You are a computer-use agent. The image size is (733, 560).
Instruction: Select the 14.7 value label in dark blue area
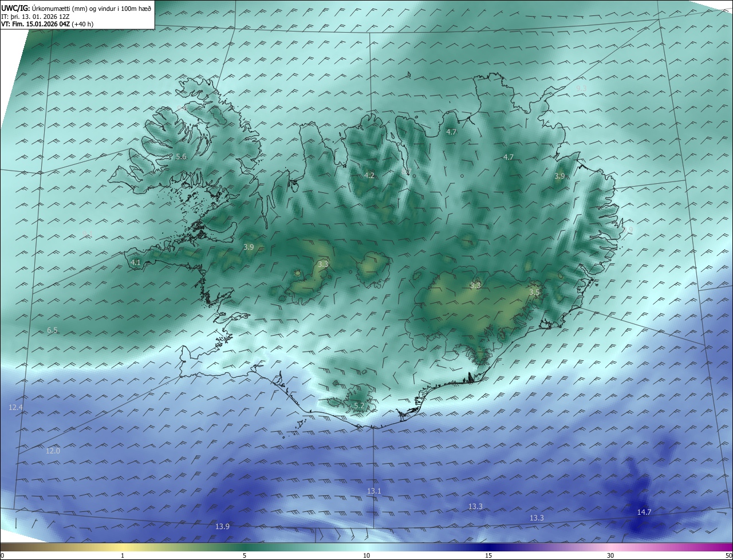click(644, 512)
